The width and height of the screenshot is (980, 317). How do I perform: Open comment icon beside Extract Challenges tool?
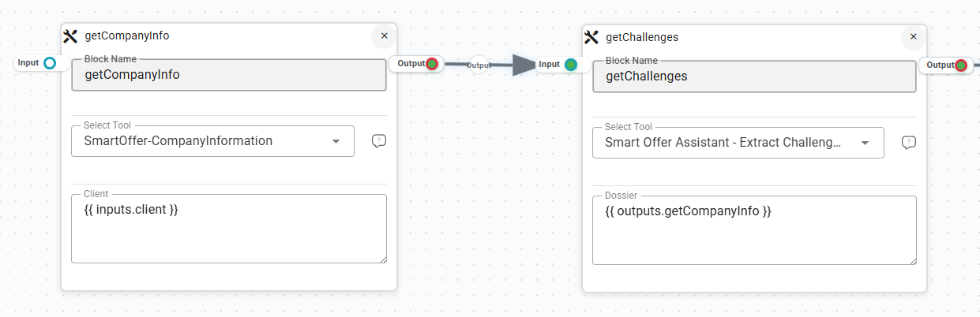(908, 143)
